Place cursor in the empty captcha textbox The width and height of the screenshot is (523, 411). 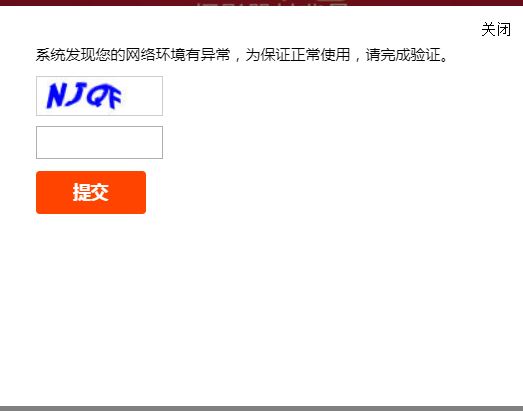tap(99, 142)
